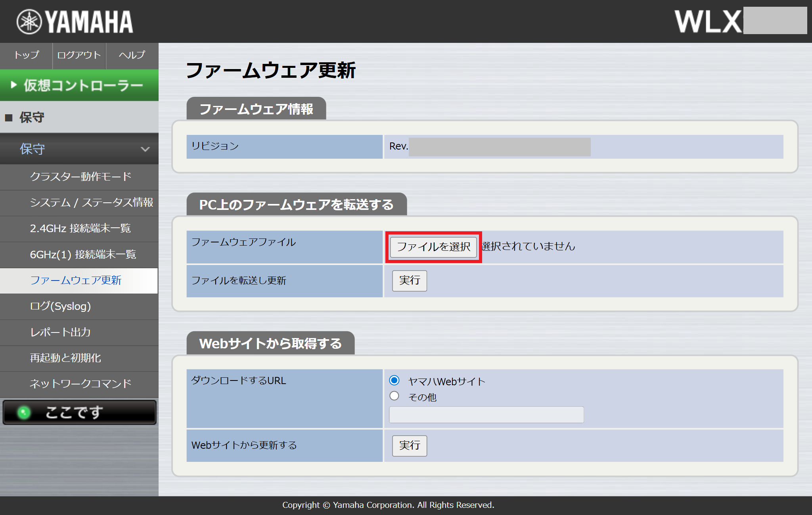Image resolution: width=812 pixels, height=515 pixels.
Task: Click ファイルを選択 to choose firmware file
Action: [x=433, y=247]
